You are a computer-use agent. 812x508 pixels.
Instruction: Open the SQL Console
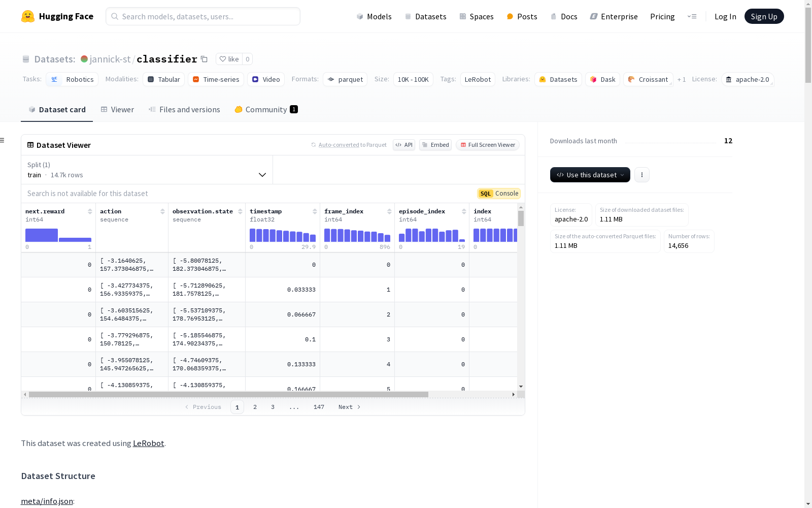[x=499, y=194]
